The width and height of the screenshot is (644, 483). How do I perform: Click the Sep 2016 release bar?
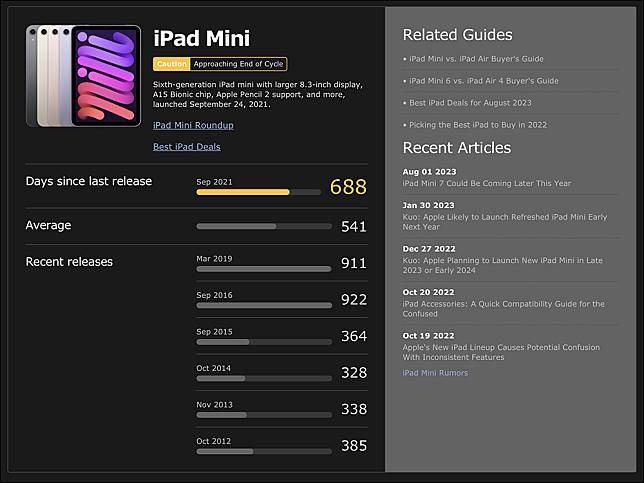tap(264, 306)
